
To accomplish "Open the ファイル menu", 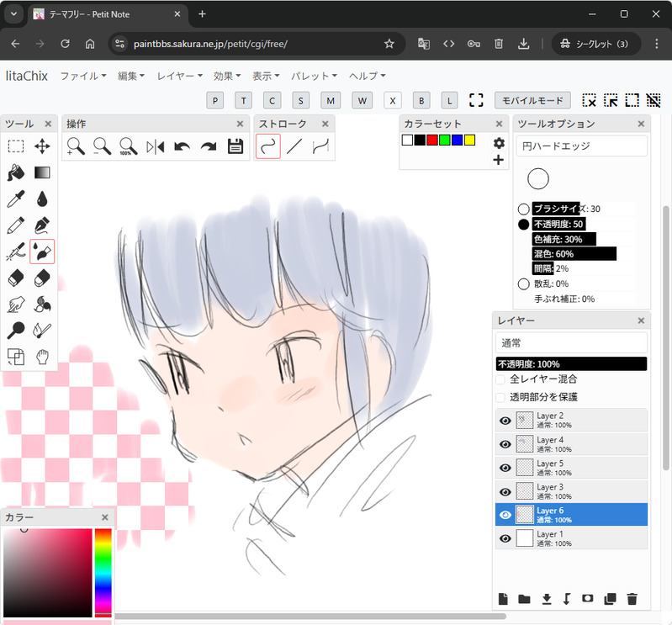I will pyautogui.click(x=83, y=76).
